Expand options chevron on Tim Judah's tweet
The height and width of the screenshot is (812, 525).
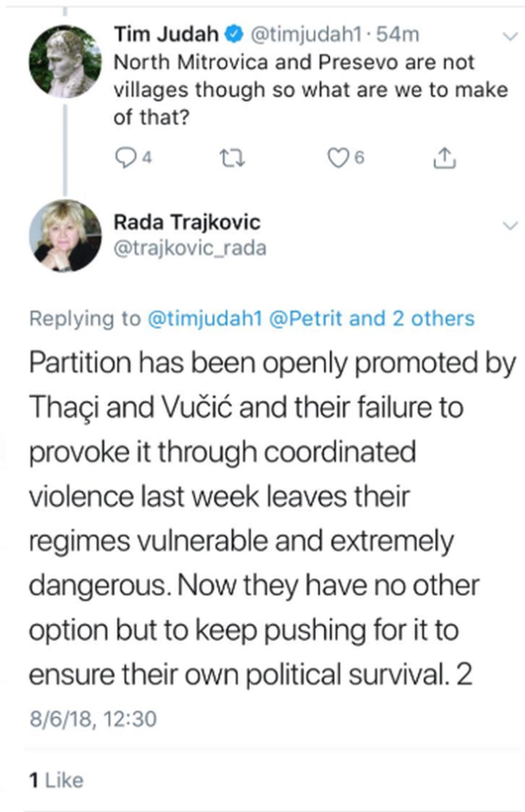click(510, 36)
